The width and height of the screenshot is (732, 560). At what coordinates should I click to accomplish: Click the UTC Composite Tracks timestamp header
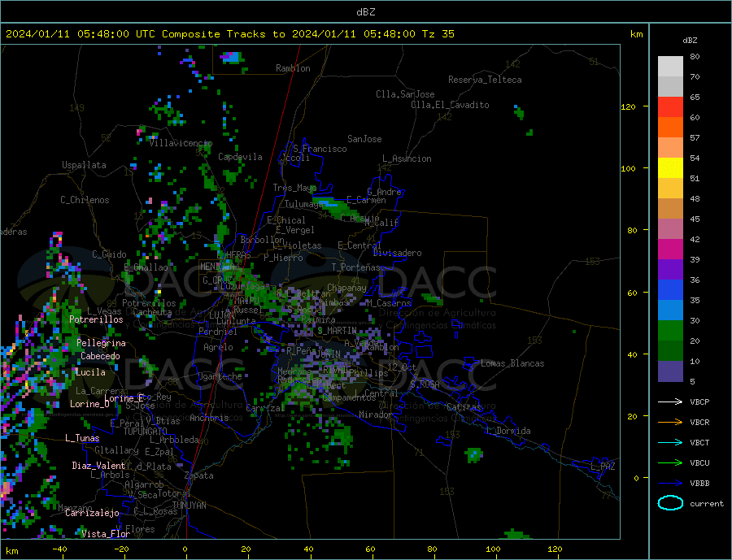coord(229,34)
